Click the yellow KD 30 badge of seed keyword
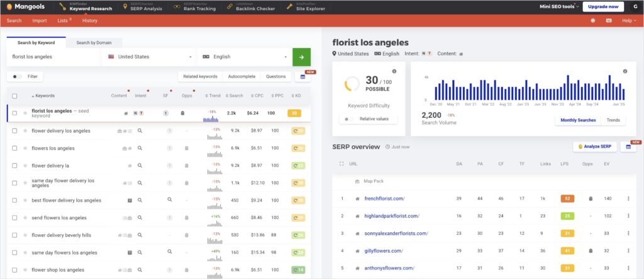The width and height of the screenshot is (644, 279). [x=294, y=113]
